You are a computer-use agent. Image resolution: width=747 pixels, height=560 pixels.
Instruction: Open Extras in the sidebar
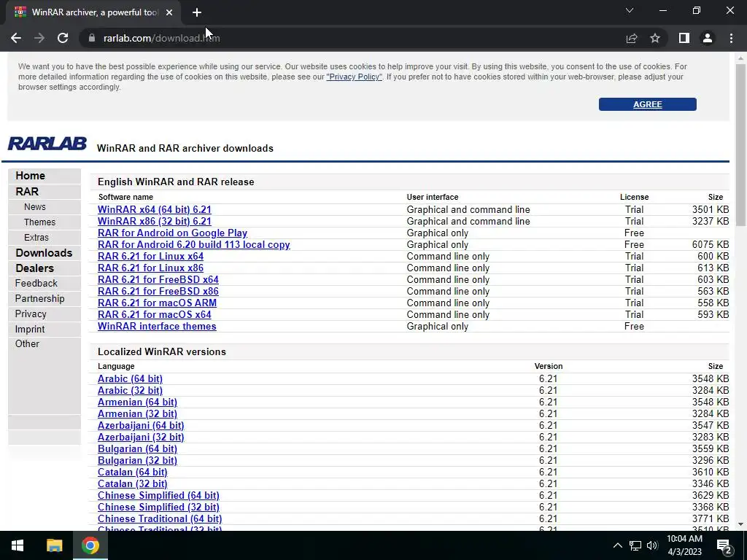coord(36,237)
